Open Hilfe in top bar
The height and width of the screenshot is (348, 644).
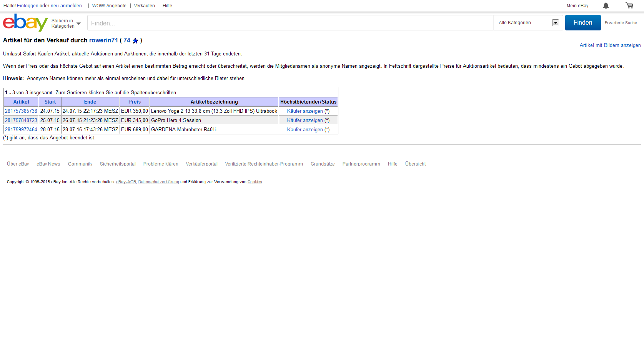point(167,6)
